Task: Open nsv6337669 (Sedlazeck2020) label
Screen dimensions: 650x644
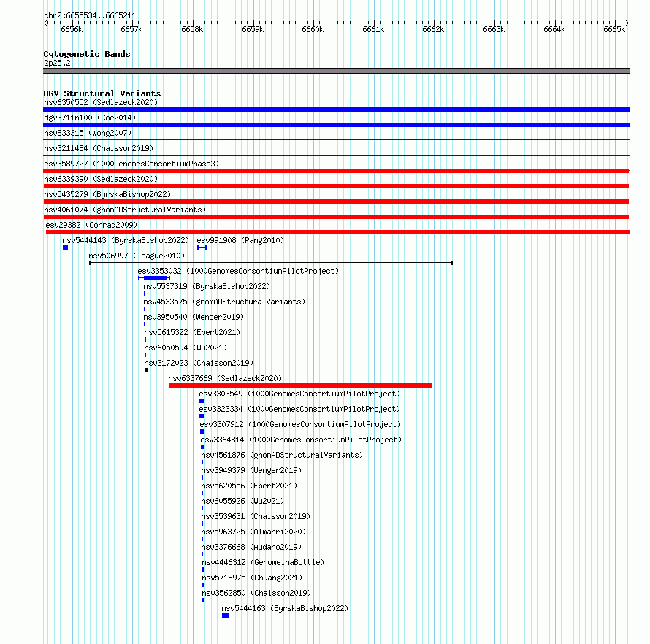Action: point(225,378)
